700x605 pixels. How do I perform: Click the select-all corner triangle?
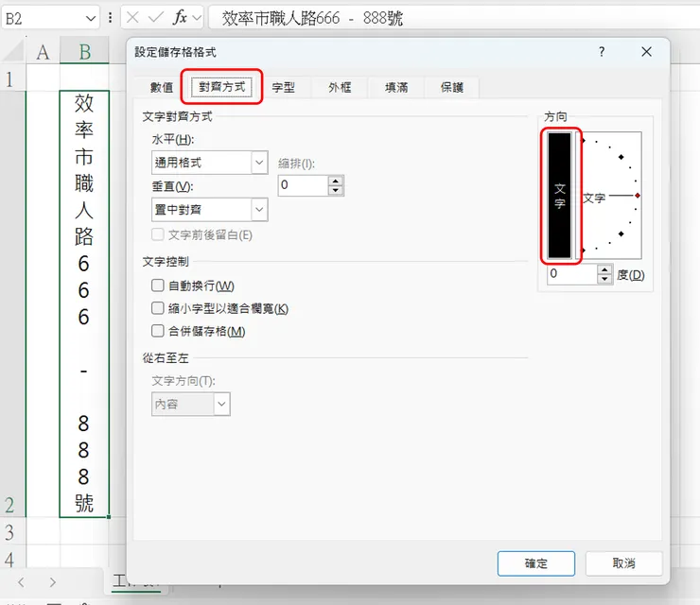[x=15, y=52]
